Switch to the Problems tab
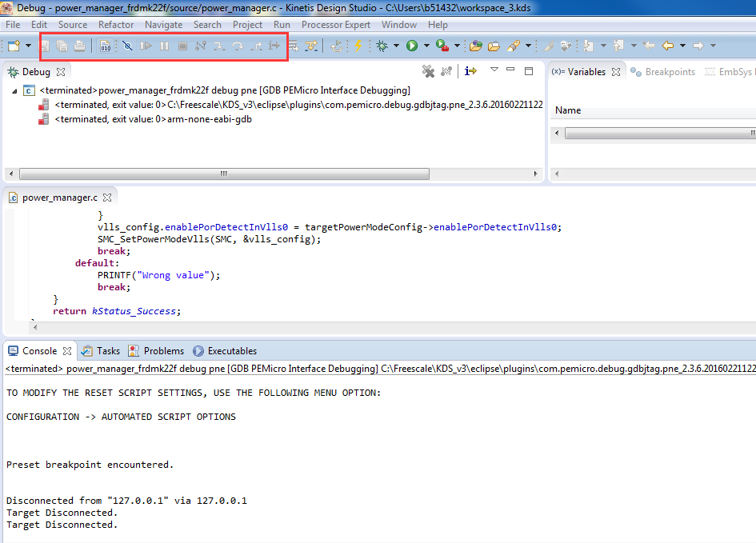756x543 pixels. click(156, 351)
